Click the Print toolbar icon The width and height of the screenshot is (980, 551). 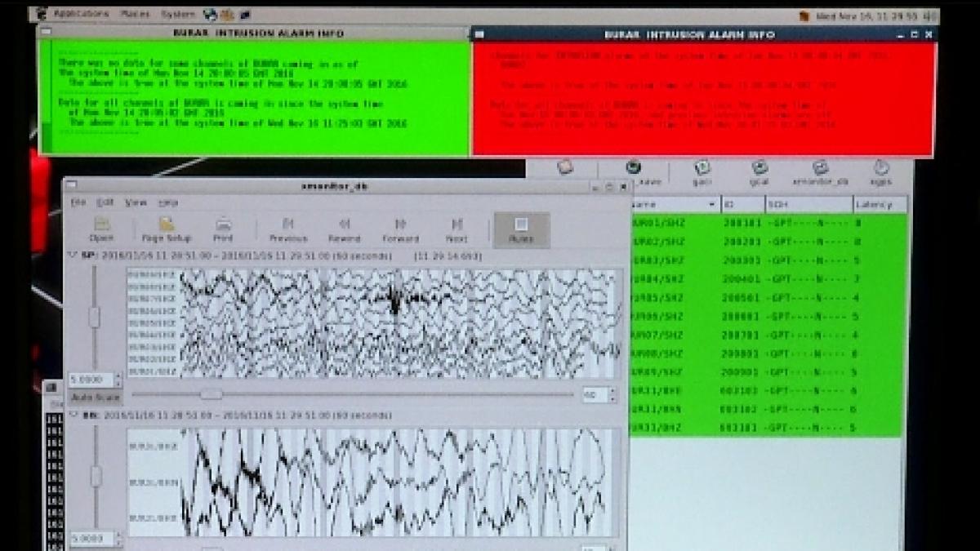[x=223, y=228]
